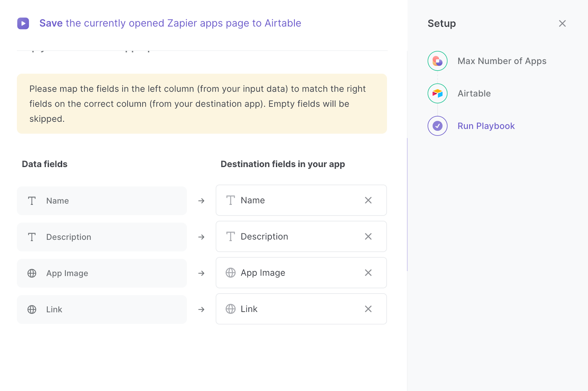This screenshot has height=391, width=588.
Task: Click the globe icon beside the App Image field
Action: (32, 273)
